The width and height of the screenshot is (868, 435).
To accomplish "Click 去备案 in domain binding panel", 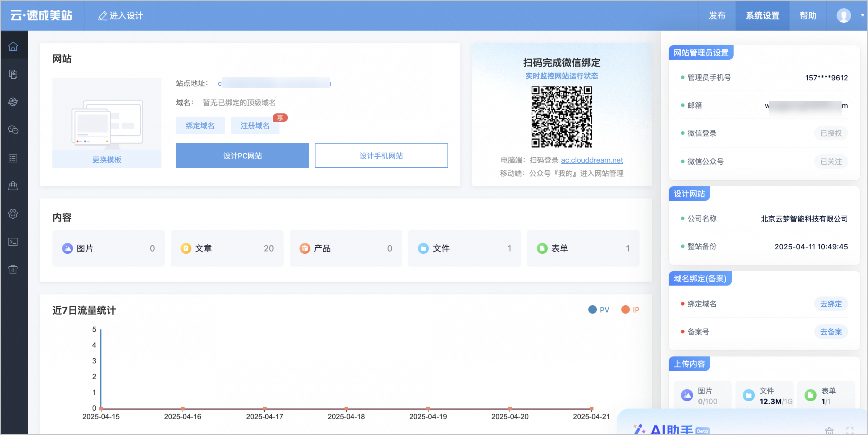I will pos(831,332).
